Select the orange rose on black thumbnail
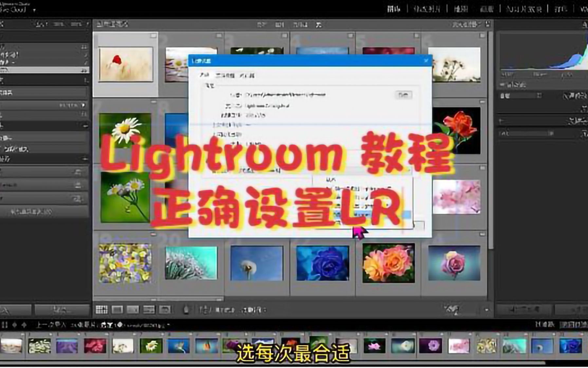 pos(456,130)
